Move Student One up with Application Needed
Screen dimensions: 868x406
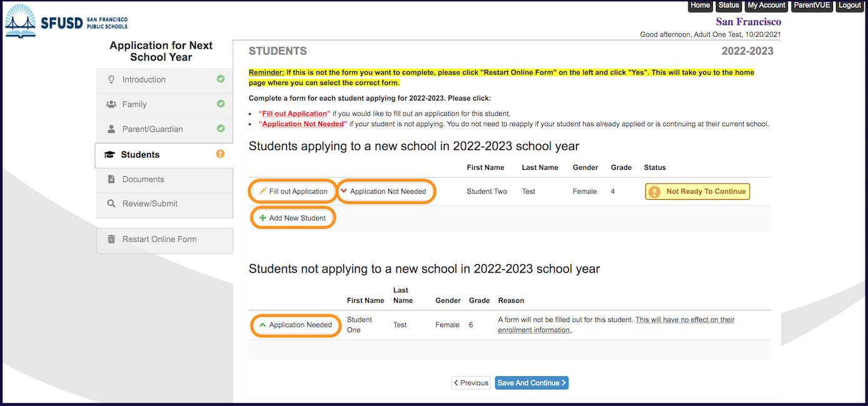[296, 325]
